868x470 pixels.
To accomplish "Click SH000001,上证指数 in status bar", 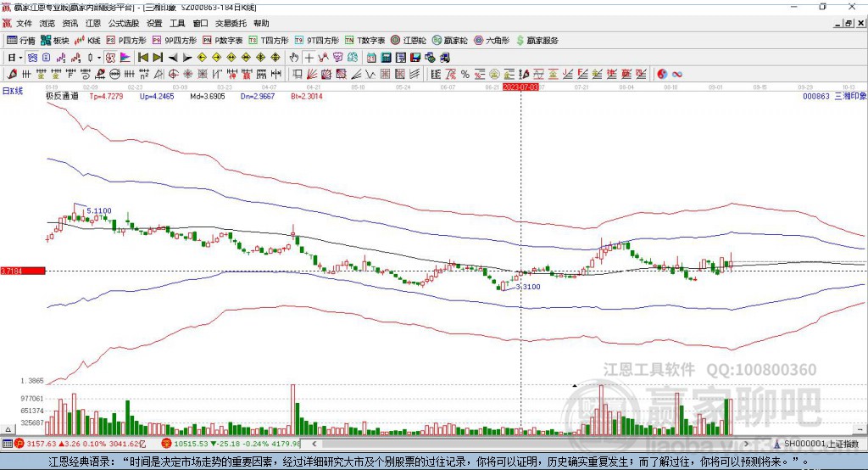I will pos(821,444).
